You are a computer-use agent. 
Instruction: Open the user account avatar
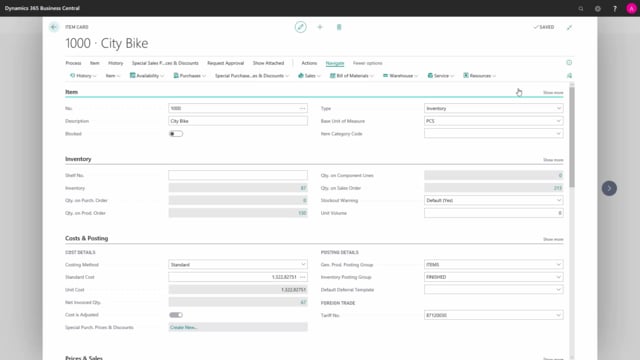[x=631, y=8]
